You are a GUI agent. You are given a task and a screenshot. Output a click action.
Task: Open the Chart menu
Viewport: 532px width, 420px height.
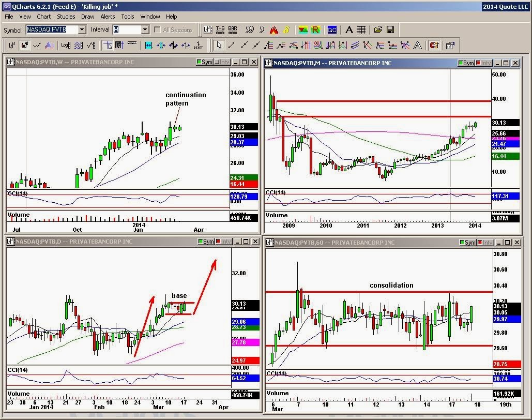pos(44,17)
